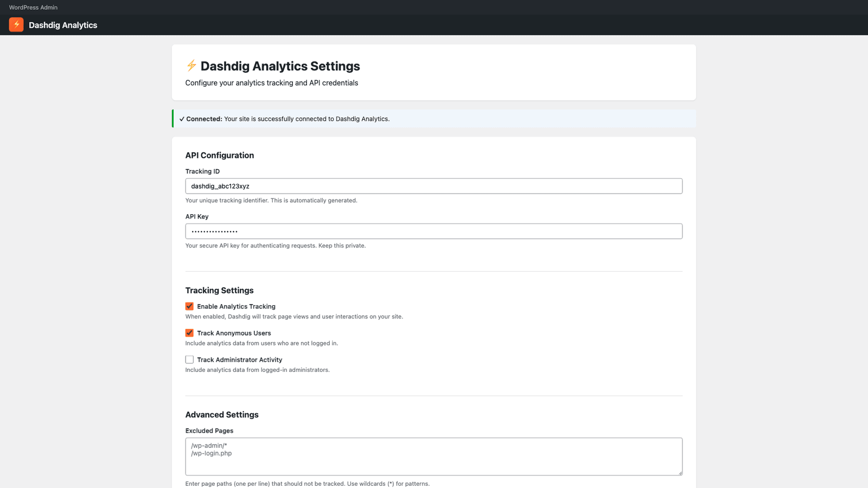The width and height of the screenshot is (868, 488).
Task: Click the WordPress Admin bar text
Action: pyautogui.click(x=33, y=8)
